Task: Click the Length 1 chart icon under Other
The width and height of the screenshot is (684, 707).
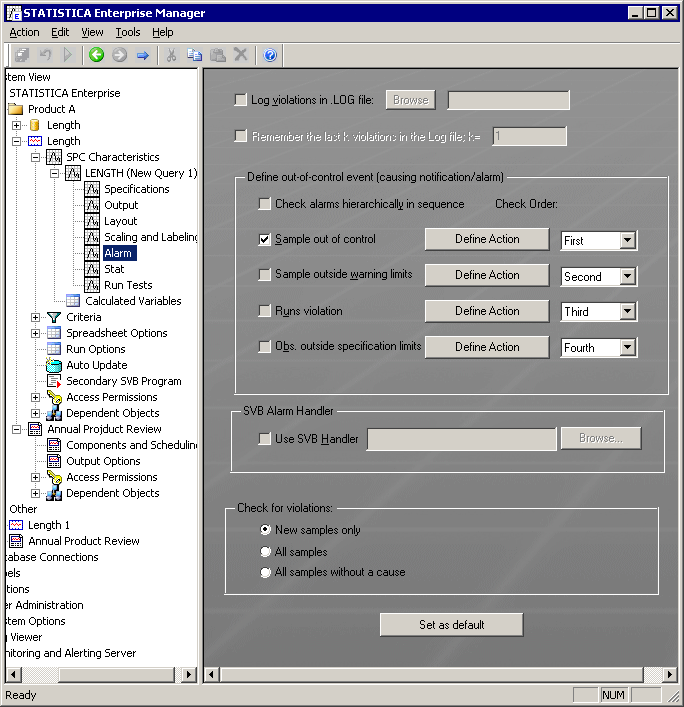Action: [16, 525]
